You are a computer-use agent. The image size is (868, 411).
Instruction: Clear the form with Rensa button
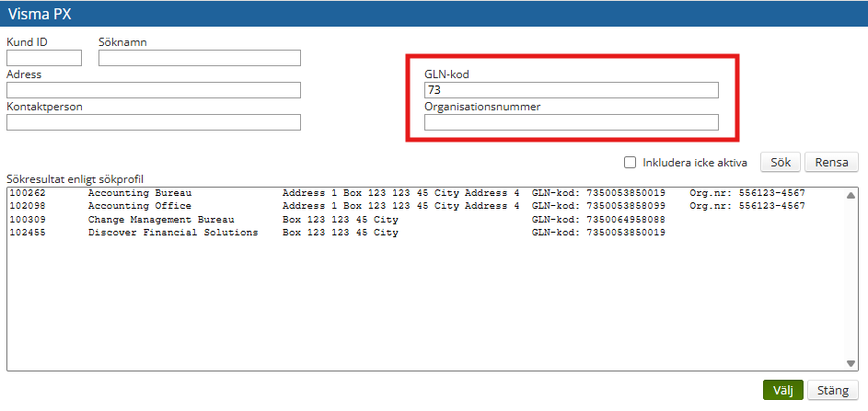[831, 163]
